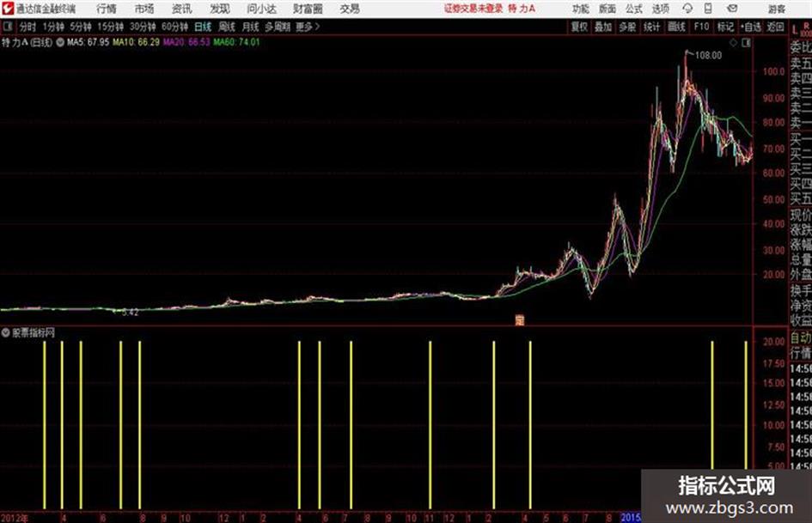Click the MA5: 67.95 value
812x523 pixels.
point(88,42)
